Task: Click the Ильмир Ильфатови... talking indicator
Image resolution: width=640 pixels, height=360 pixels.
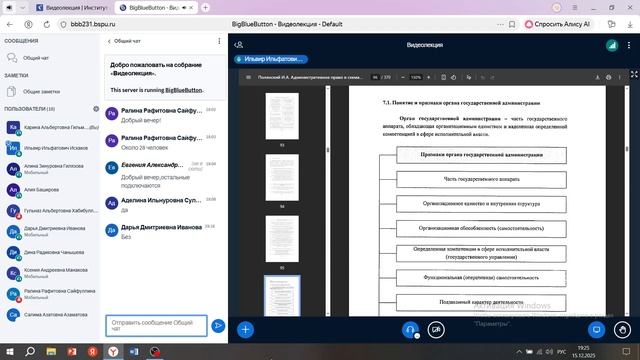Action: 271,59
